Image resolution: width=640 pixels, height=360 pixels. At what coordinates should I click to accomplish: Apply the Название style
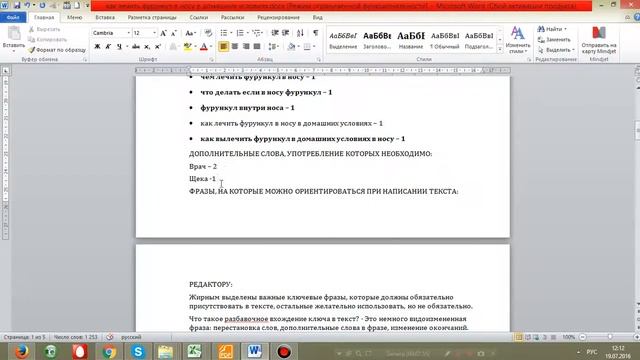pos(411,40)
